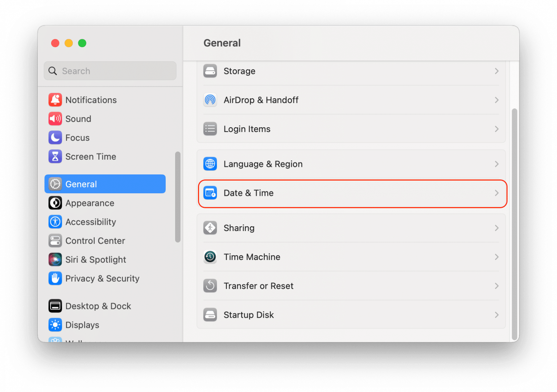Click the Screen Time hourglass icon
The height and width of the screenshot is (392, 557).
pyautogui.click(x=55, y=156)
